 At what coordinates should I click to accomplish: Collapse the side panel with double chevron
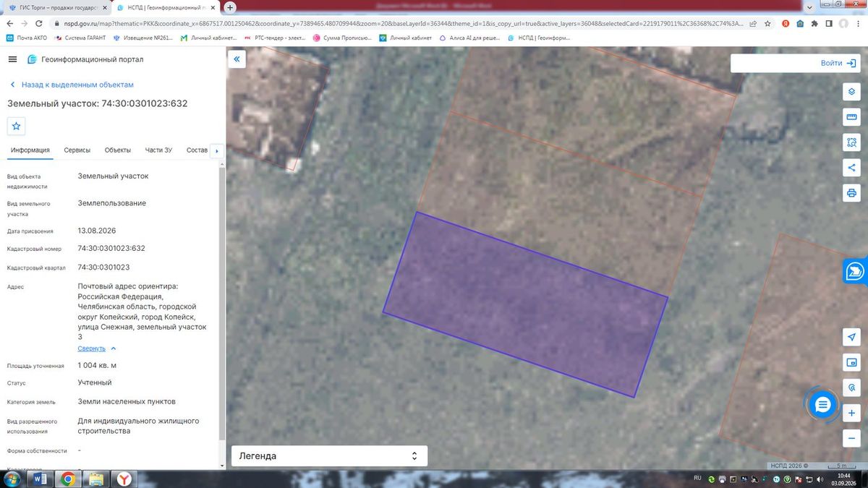point(237,59)
